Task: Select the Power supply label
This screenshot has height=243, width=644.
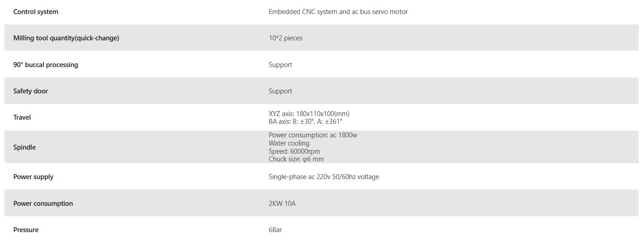Action: tap(33, 177)
